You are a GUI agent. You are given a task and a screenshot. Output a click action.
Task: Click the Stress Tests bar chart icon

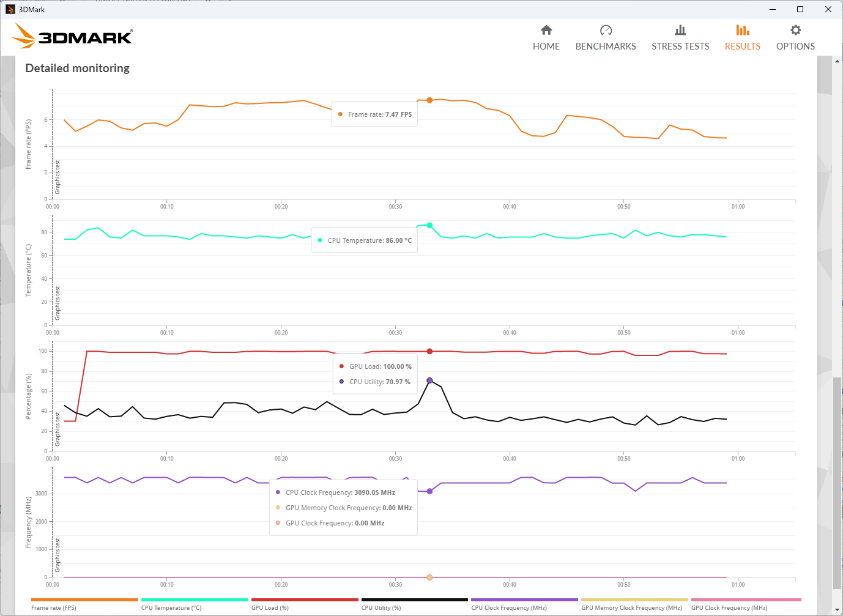coord(680,30)
